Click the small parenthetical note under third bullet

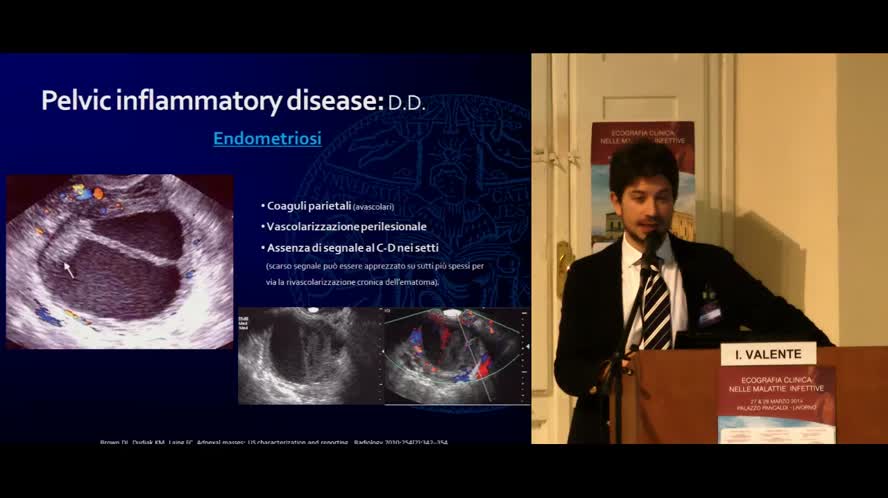point(374,274)
